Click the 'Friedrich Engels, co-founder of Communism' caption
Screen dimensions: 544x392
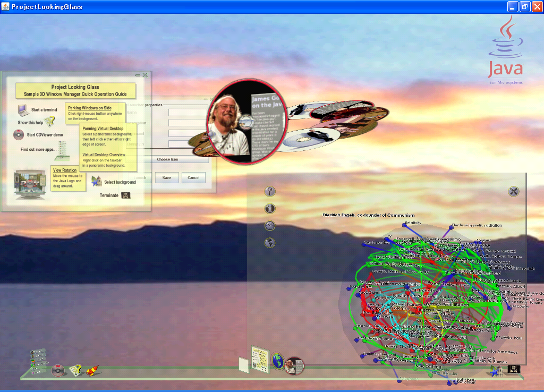pyautogui.click(x=369, y=215)
